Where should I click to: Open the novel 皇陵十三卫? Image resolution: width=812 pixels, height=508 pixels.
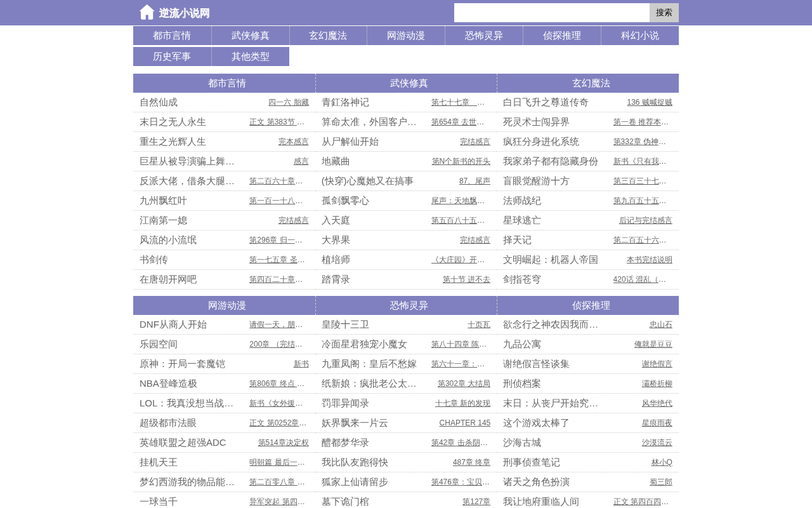(x=345, y=324)
